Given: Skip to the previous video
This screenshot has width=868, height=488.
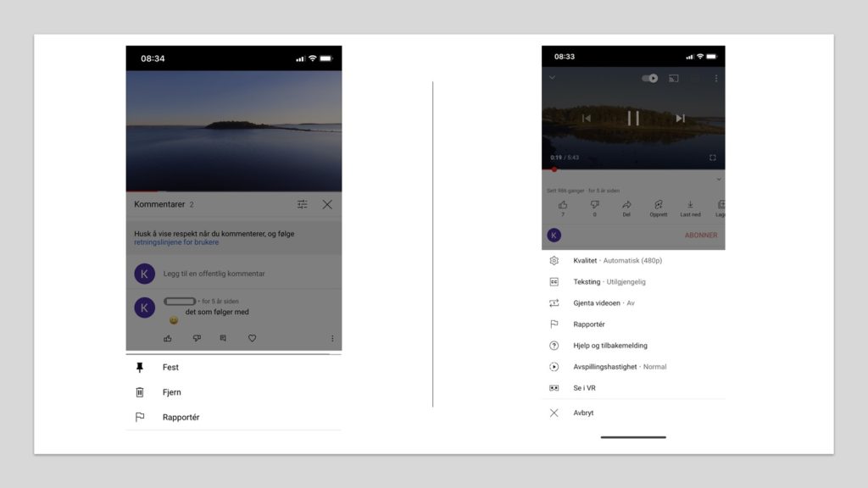Looking at the screenshot, I should point(587,119).
